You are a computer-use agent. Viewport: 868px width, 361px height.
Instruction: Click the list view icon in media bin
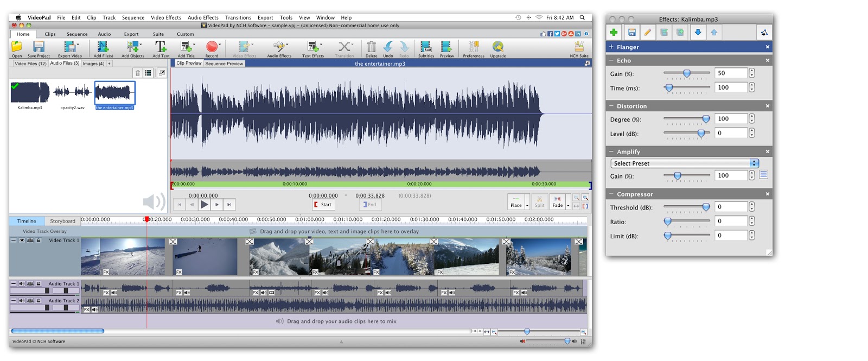coord(148,73)
